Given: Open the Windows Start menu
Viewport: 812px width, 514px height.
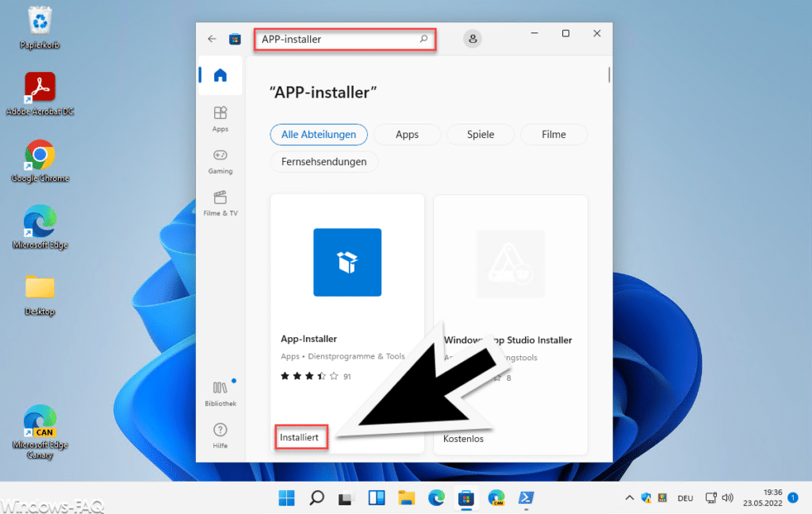Looking at the screenshot, I should 286,498.
